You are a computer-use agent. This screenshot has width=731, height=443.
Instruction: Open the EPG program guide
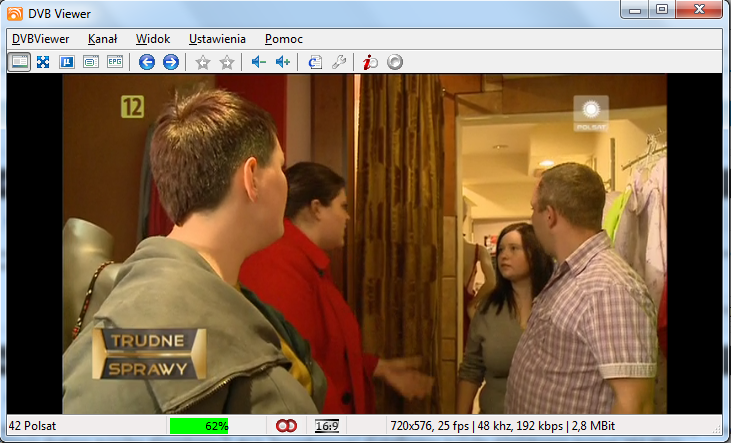pyautogui.click(x=115, y=62)
